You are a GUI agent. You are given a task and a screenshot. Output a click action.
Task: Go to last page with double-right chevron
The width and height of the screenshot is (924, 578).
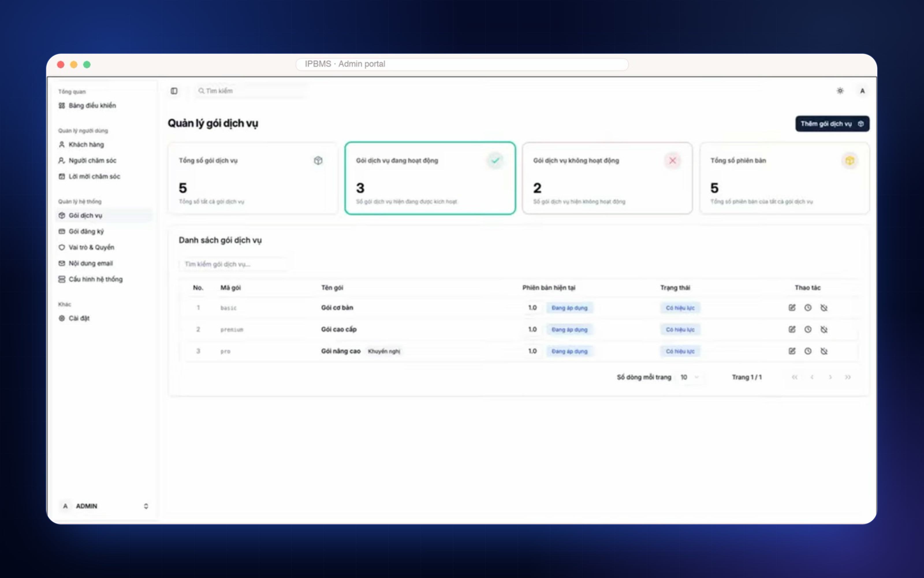tap(848, 377)
